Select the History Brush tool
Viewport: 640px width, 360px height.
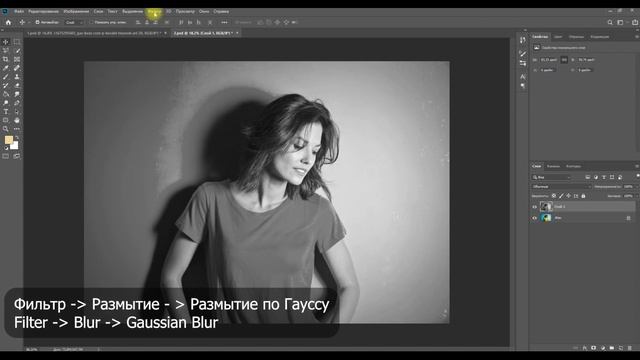6,85
